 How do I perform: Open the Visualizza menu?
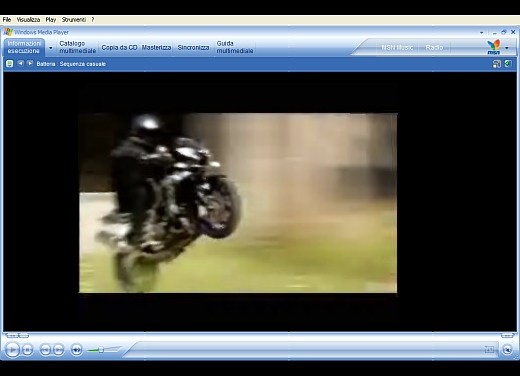28,20
